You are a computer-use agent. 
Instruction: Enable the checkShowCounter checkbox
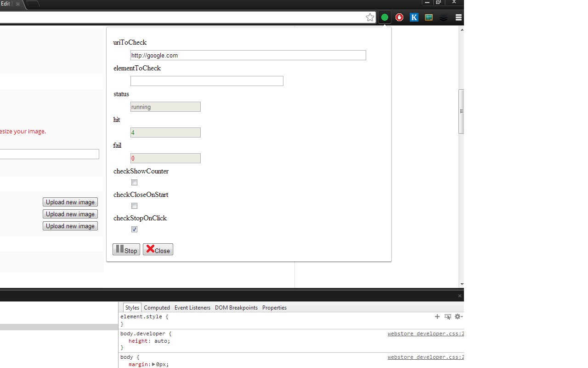134,182
